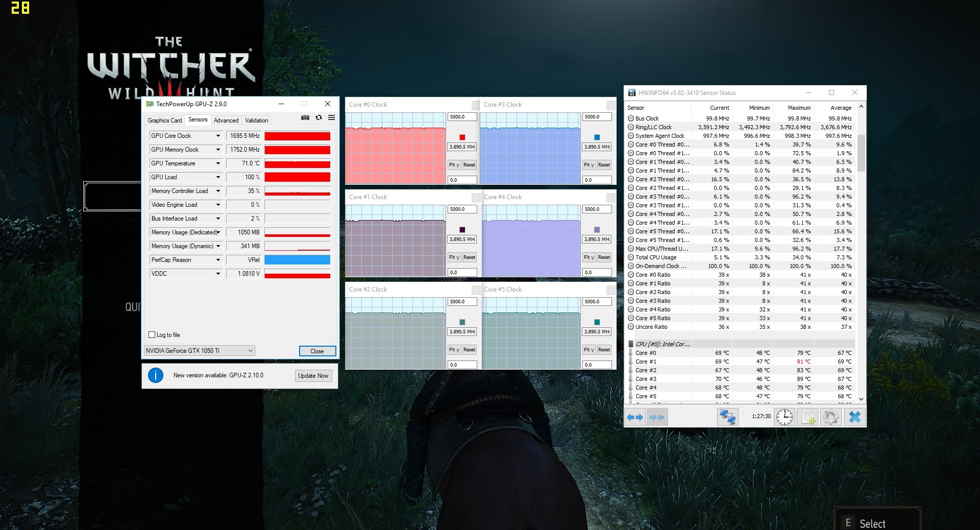This screenshot has width=980, height=530.
Task: Click Update Now for GPU-Z 2.10.0
Action: (313, 376)
